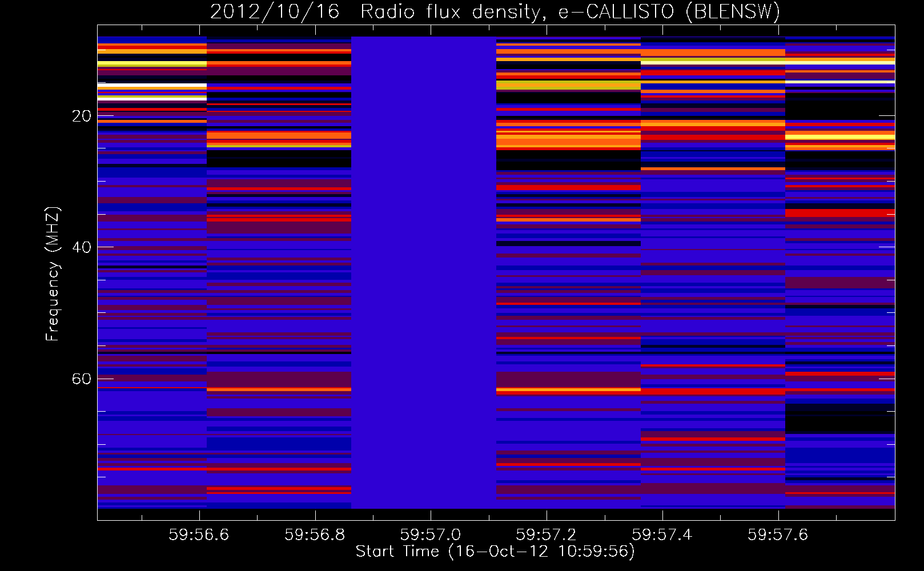Click the frequency tick label '20'

coord(82,116)
